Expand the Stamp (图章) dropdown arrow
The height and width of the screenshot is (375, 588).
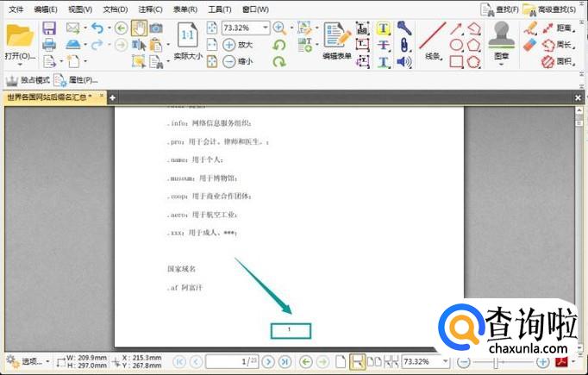click(x=502, y=65)
